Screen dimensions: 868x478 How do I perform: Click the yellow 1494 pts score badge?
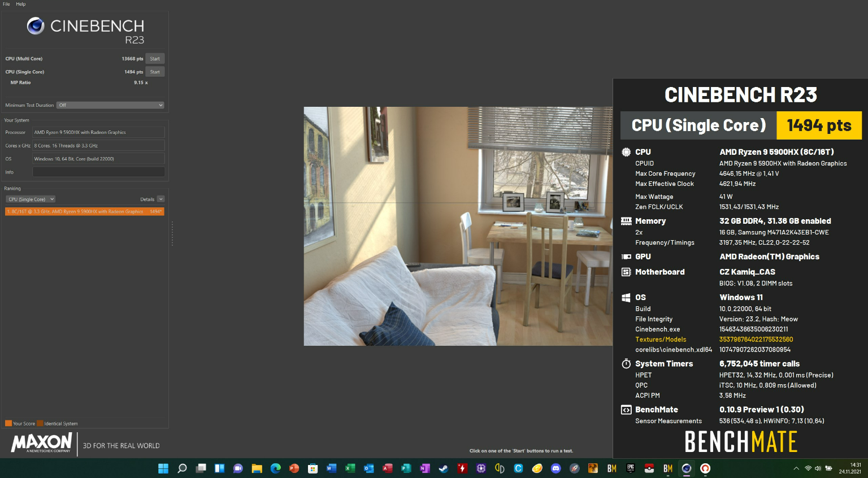pos(819,125)
